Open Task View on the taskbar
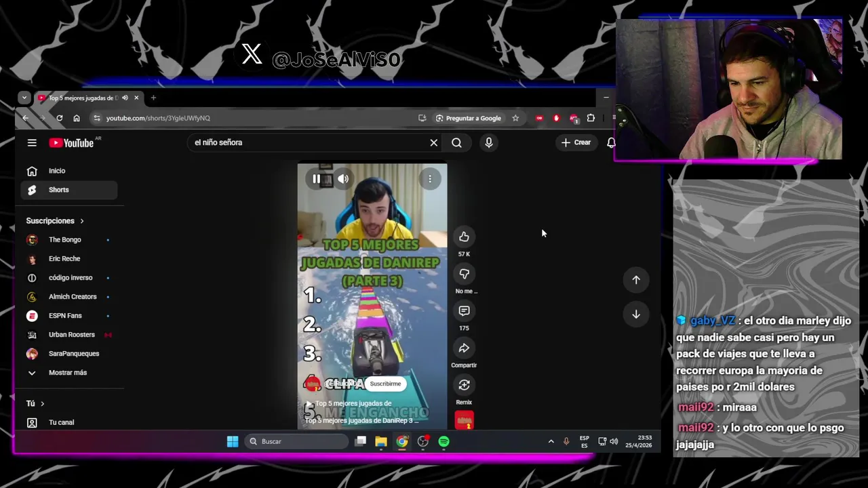 [361, 441]
